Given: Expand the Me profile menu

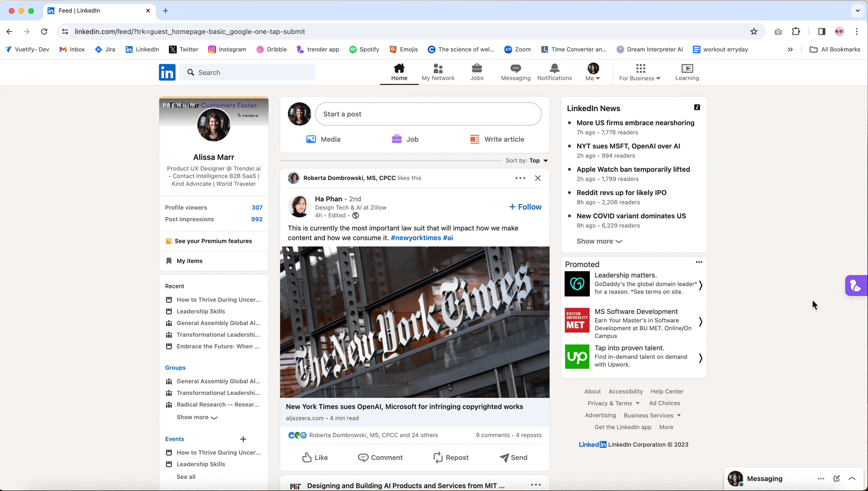Looking at the screenshot, I should point(593,72).
